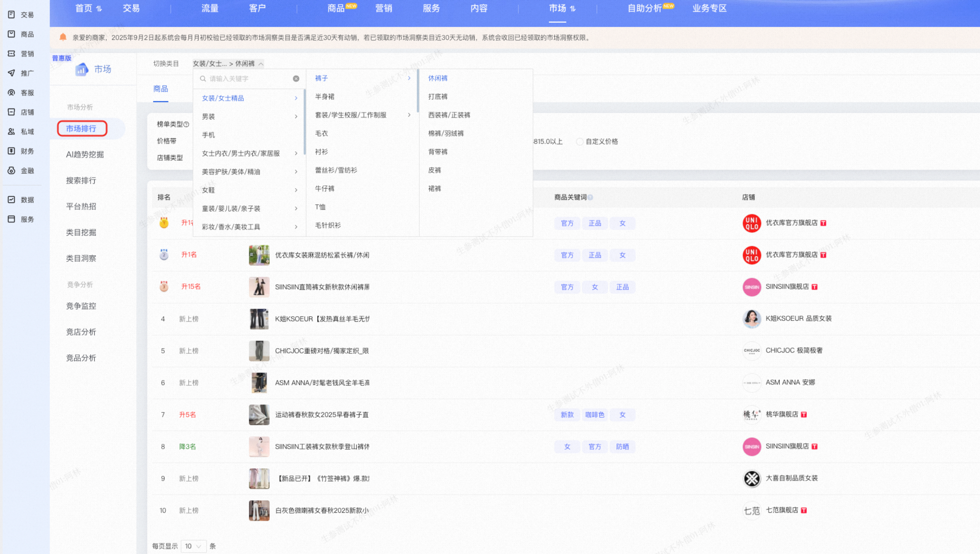This screenshot has height=554, width=980.
Task: Open the 金融 sidebar icon
Action: tap(12, 170)
